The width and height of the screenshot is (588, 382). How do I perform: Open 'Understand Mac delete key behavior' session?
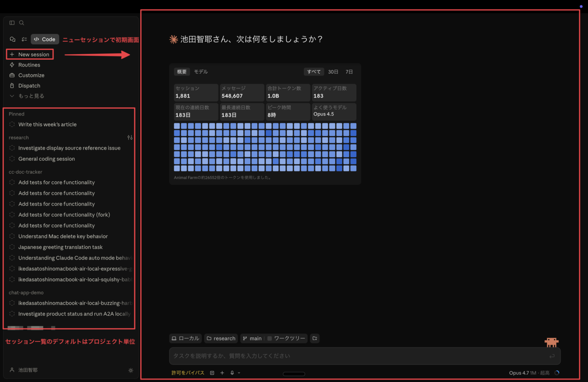pyautogui.click(x=63, y=236)
